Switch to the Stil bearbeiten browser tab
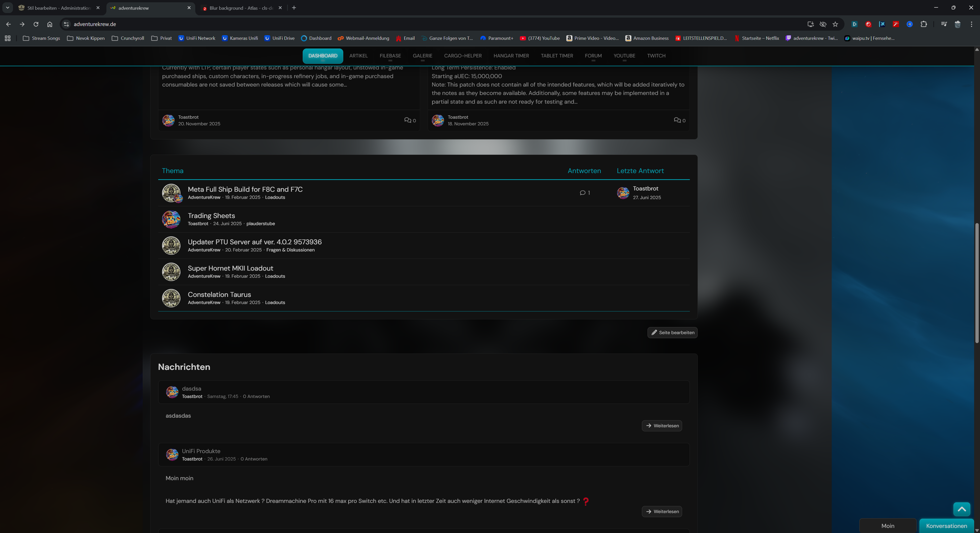The image size is (980, 533). (58, 8)
